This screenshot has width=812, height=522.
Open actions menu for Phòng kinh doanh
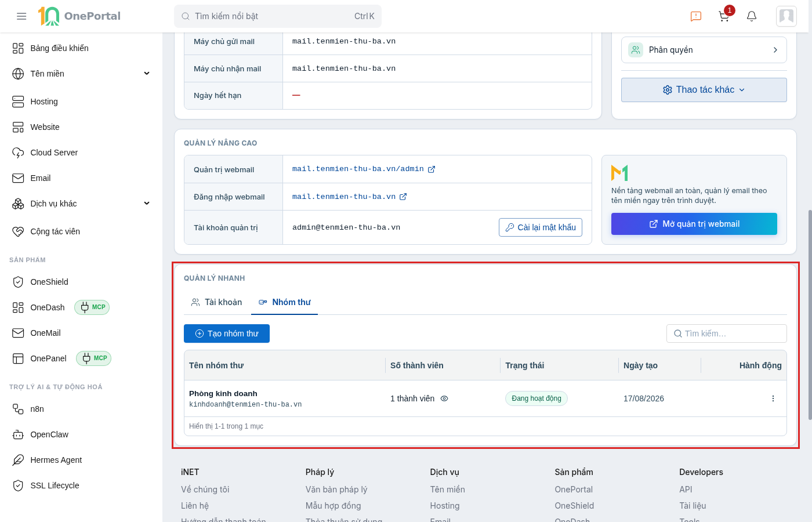[773, 398]
